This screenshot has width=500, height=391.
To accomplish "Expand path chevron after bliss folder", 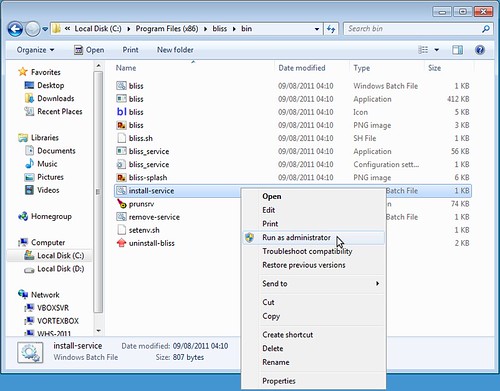I will pyautogui.click(x=234, y=29).
